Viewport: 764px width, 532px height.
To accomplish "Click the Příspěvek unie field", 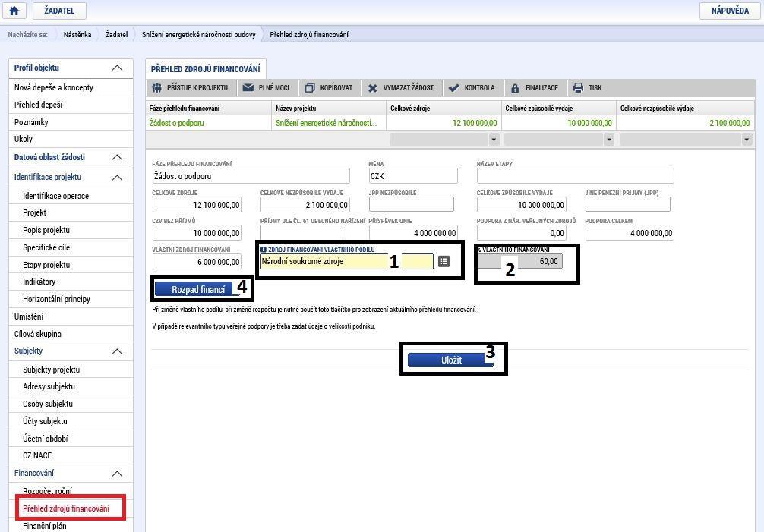I will click(x=413, y=233).
